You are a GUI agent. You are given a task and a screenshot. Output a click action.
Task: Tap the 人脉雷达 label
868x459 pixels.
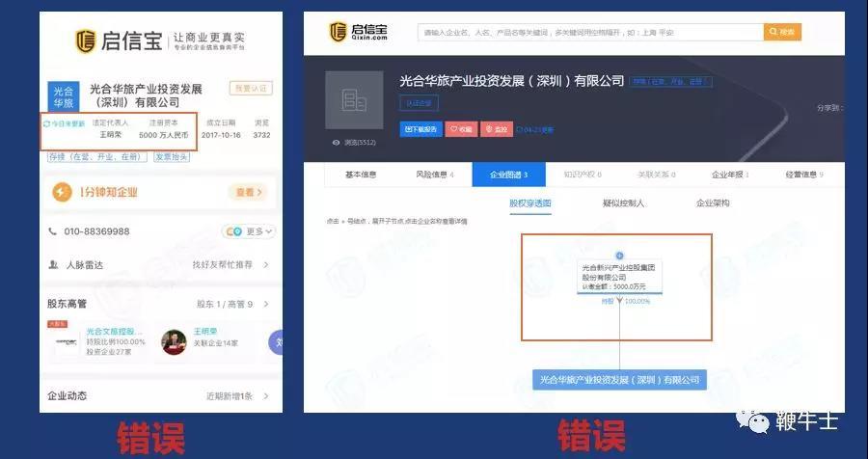(84, 264)
